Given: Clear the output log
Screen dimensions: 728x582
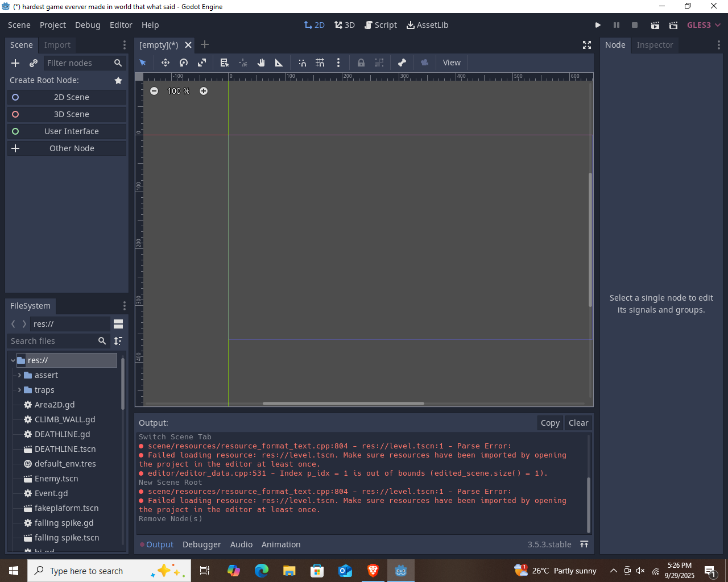Looking at the screenshot, I should coord(578,423).
